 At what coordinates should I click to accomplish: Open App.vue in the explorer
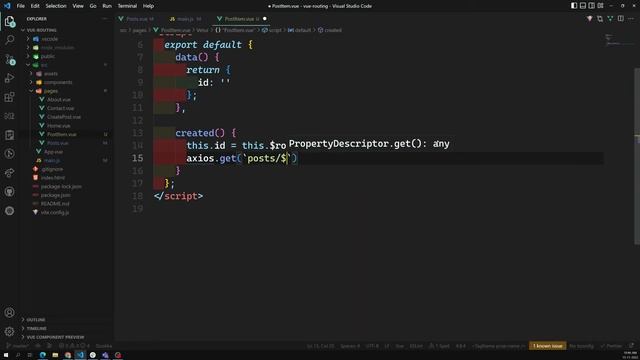[53, 152]
